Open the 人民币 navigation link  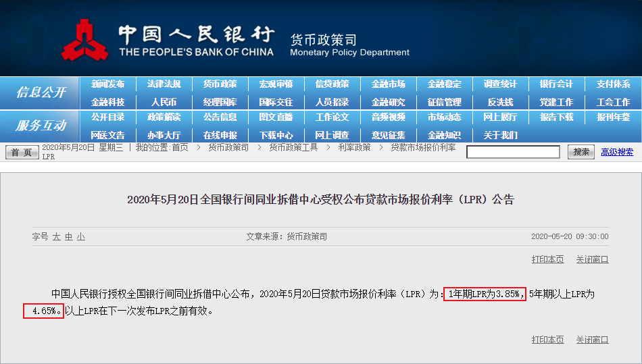[164, 102]
